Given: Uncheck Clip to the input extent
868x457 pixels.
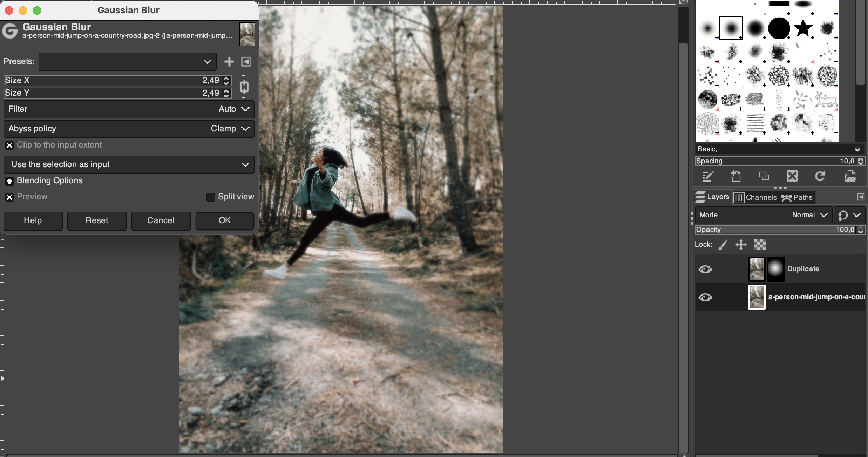Looking at the screenshot, I should (9, 145).
